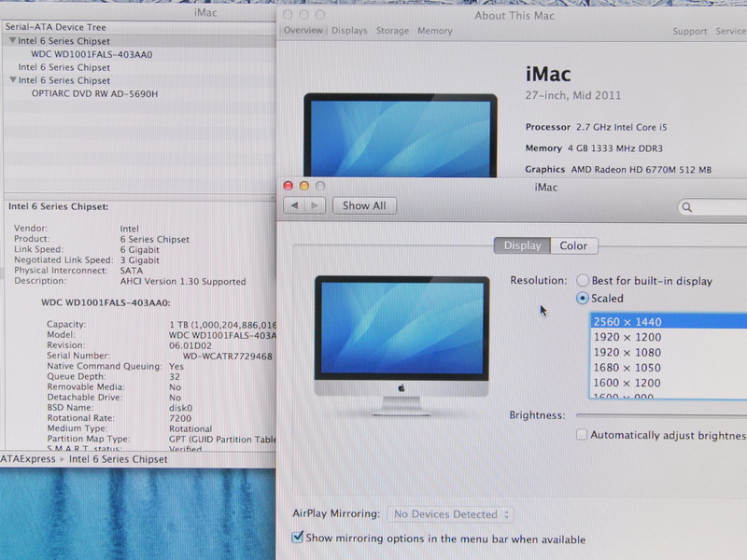
Task: Minimize the Displays preferences window with the yellow button
Action: tap(304, 186)
